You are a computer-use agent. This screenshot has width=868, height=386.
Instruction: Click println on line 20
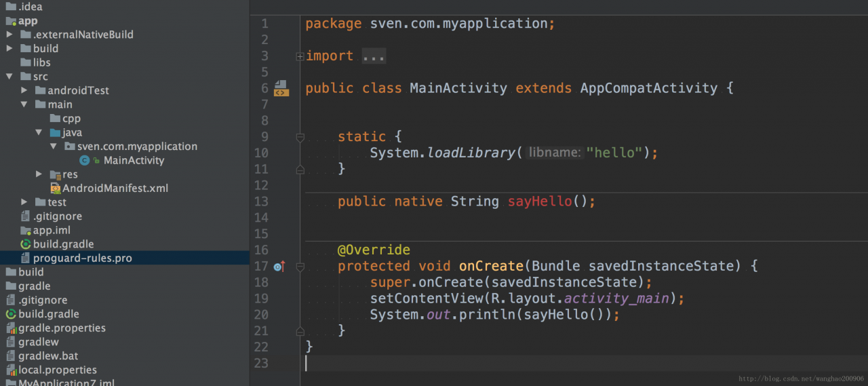[486, 315]
